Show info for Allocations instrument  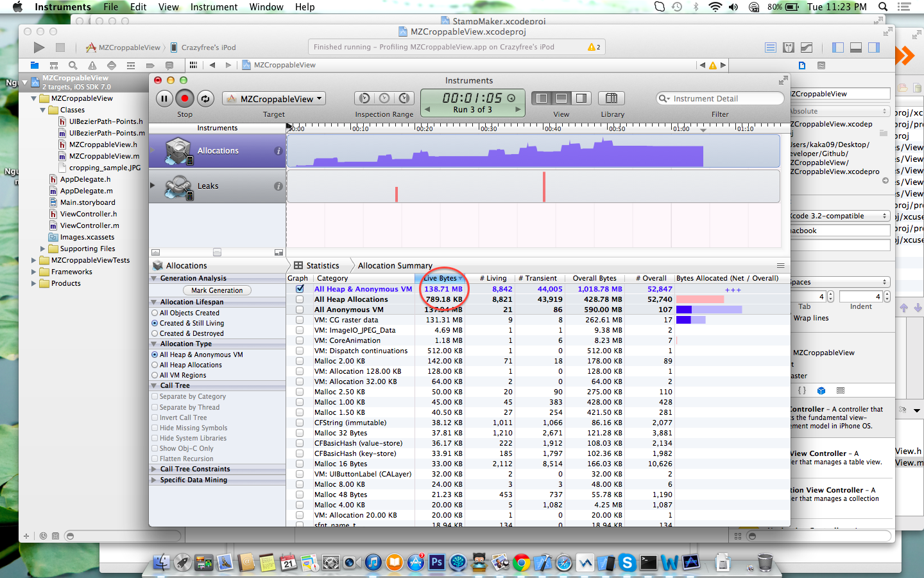click(278, 151)
